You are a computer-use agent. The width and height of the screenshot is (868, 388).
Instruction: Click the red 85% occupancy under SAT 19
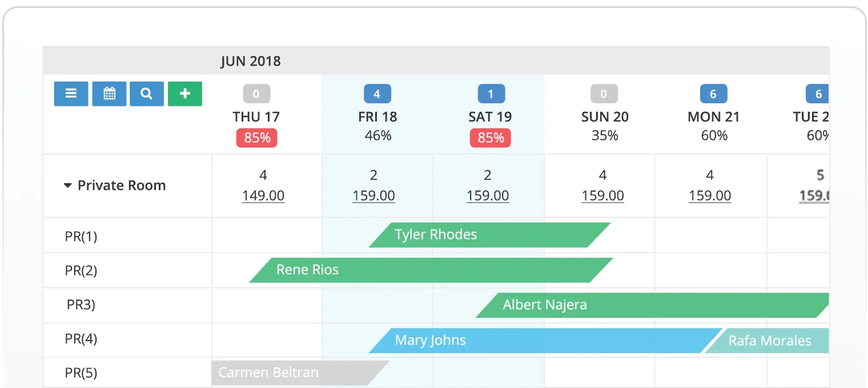pyautogui.click(x=491, y=138)
